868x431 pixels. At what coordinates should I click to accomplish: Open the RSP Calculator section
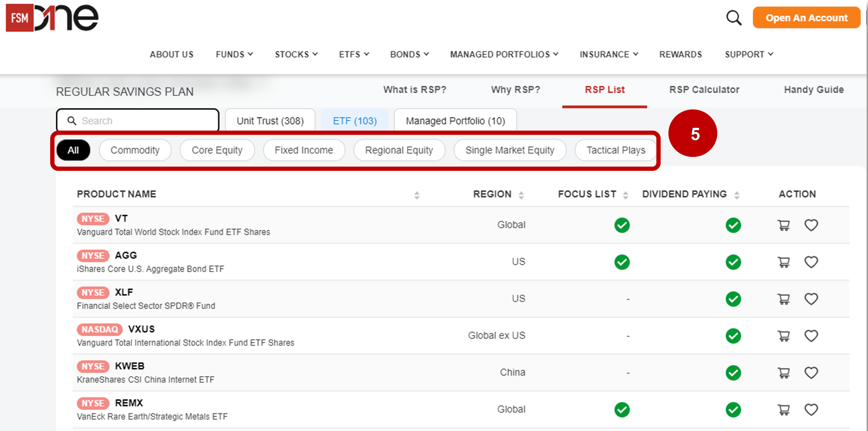704,90
